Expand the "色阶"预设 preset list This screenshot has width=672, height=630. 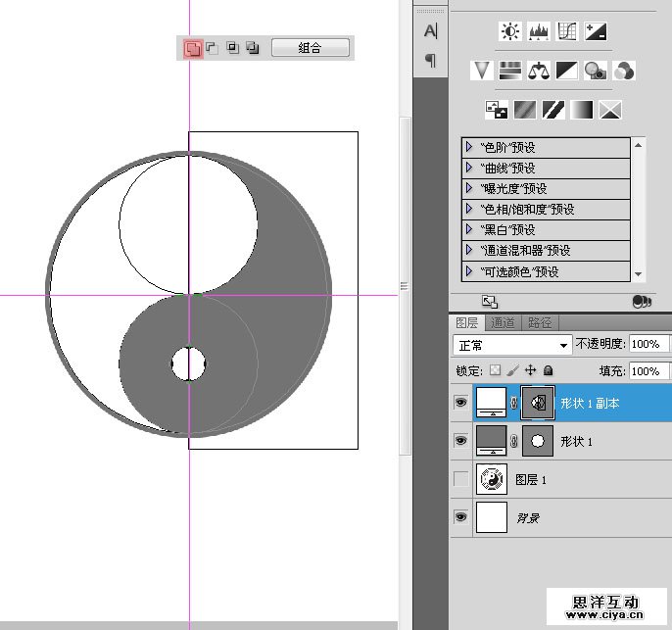coord(470,147)
